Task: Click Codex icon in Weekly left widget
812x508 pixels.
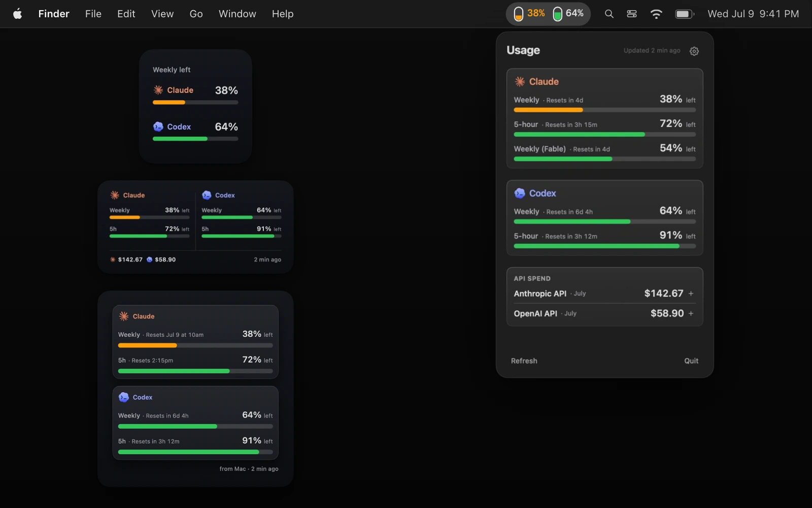Action: click(158, 126)
